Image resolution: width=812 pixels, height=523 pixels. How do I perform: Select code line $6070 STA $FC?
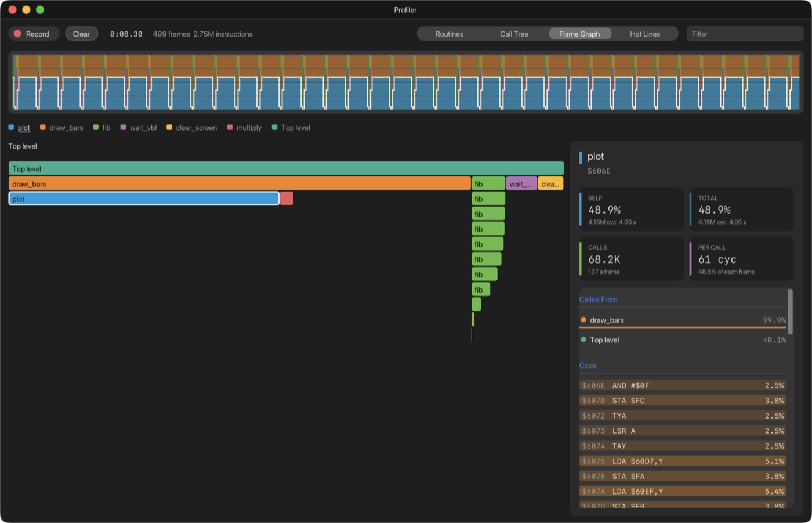(683, 401)
